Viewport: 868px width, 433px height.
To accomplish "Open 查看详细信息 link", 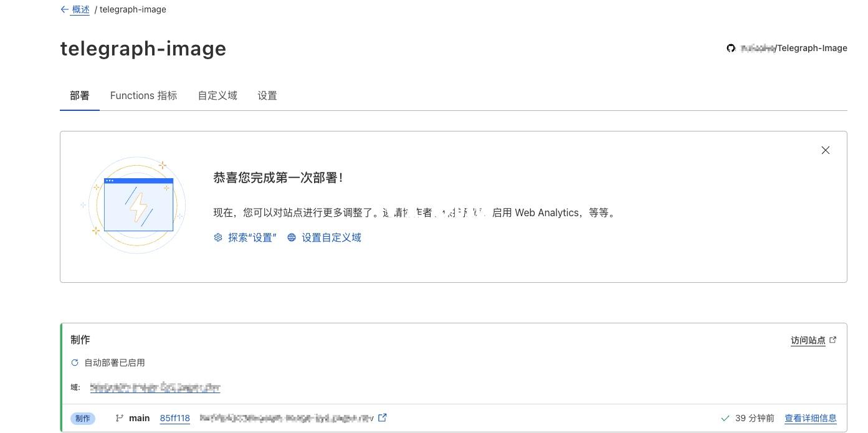I will click(811, 418).
